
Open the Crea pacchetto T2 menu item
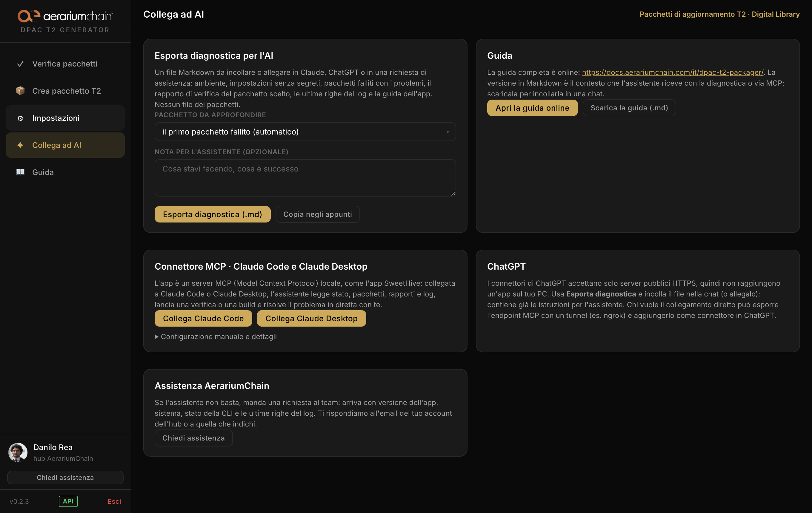click(65, 91)
